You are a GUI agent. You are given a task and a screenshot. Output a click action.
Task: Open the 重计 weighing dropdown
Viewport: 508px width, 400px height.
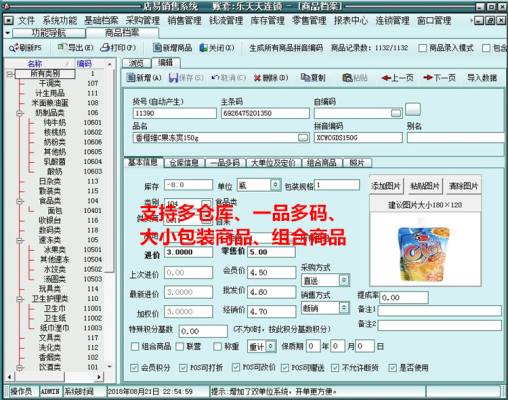[271, 346]
